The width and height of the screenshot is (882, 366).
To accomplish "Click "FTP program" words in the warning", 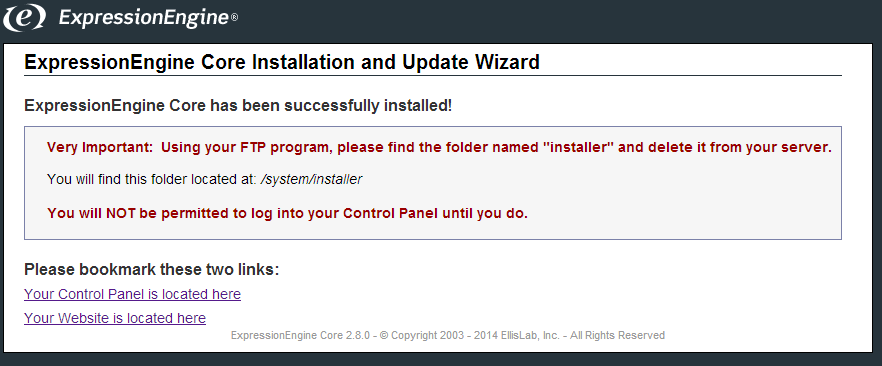I will [x=284, y=147].
